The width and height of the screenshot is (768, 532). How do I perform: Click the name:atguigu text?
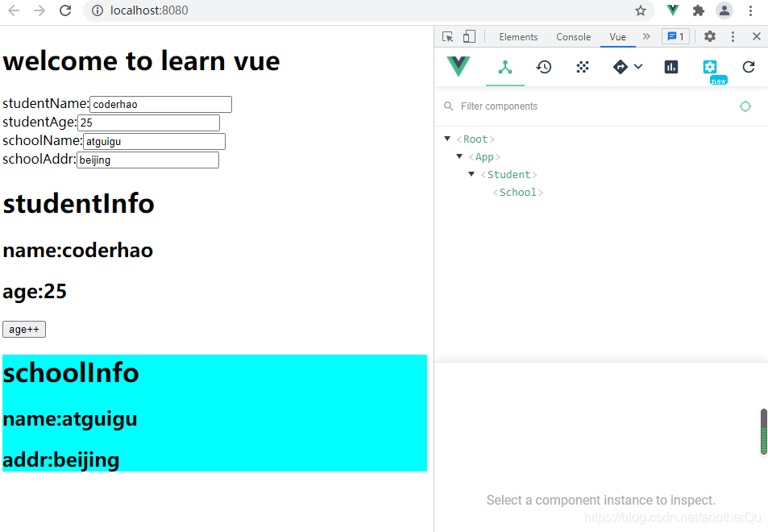tap(69, 419)
